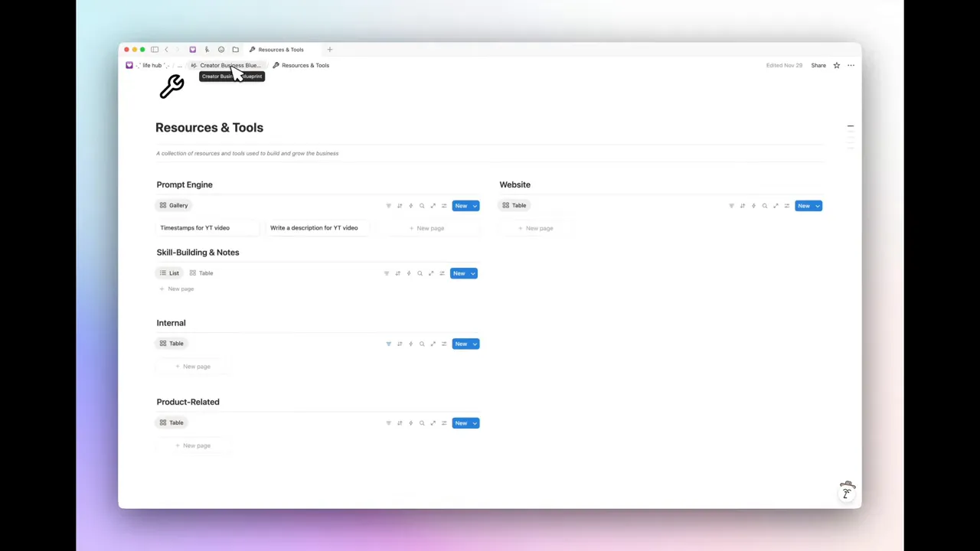Expand the hidden breadcrumb ellipsis
Screen dimensions: 980x551
click(179, 65)
